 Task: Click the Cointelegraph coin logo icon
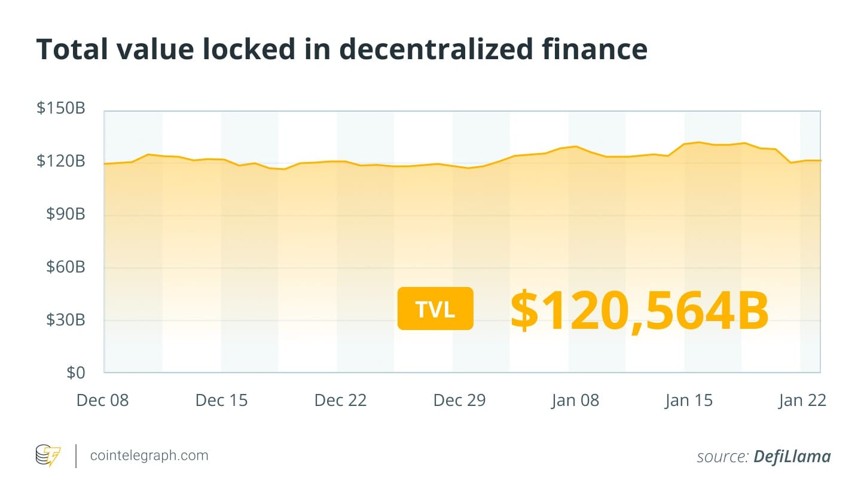tap(48, 456)
